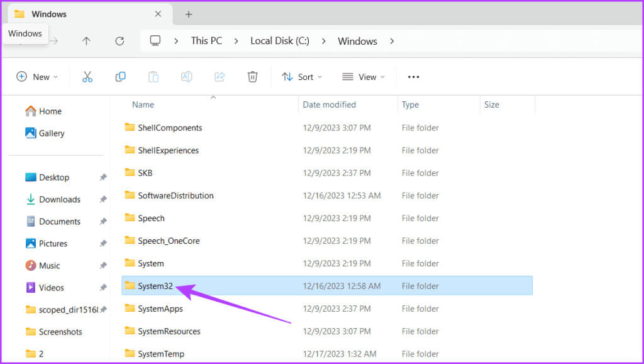
Task: Click the System32 folder icon
Action: (x=130, y=285)
